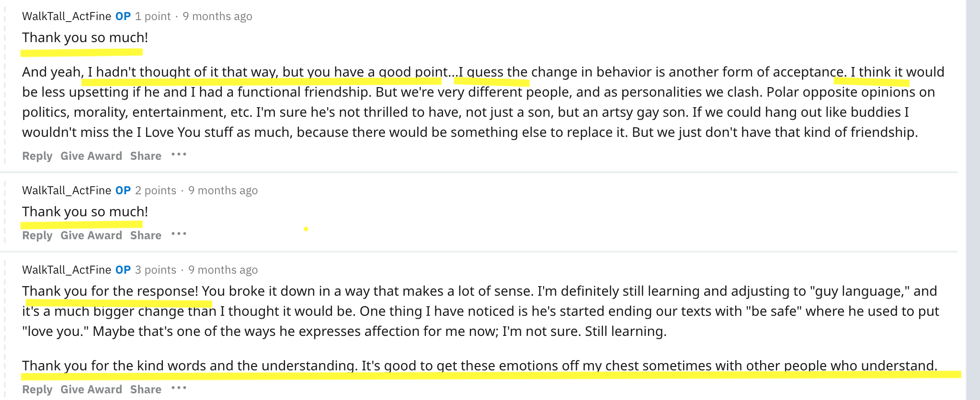Open WalkTall_ActFine profile on second comment

coord(67,190)
